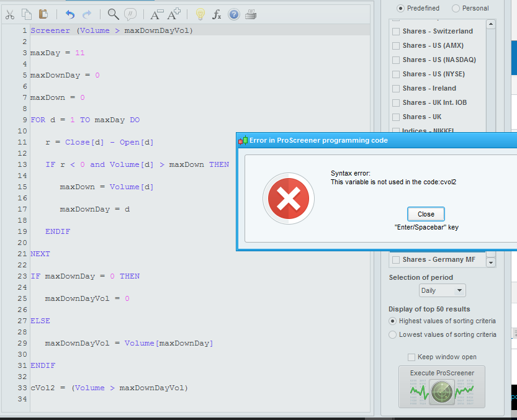Click the Paste clipboard icon

pos(43,14)
